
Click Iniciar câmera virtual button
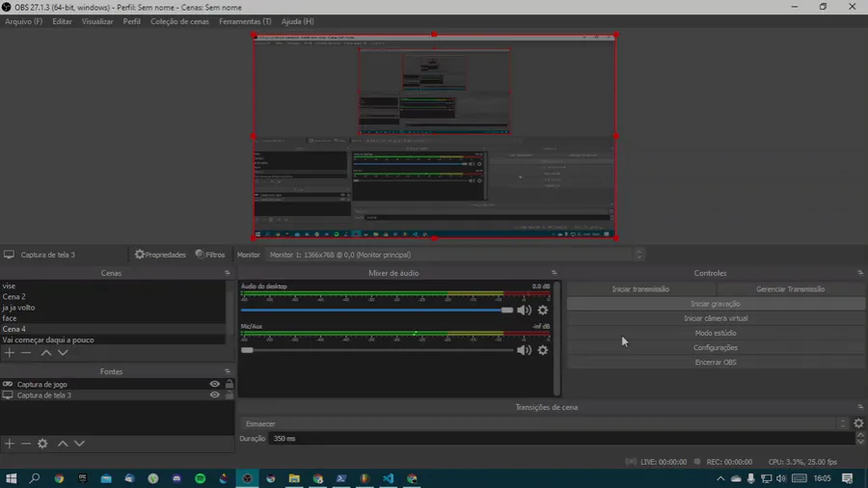[716, 318]
